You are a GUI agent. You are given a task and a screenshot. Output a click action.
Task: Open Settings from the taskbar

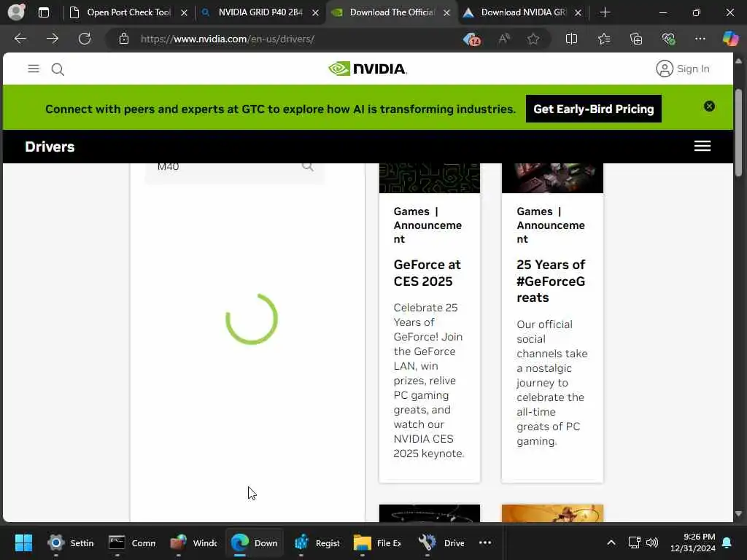click(71, 542)
